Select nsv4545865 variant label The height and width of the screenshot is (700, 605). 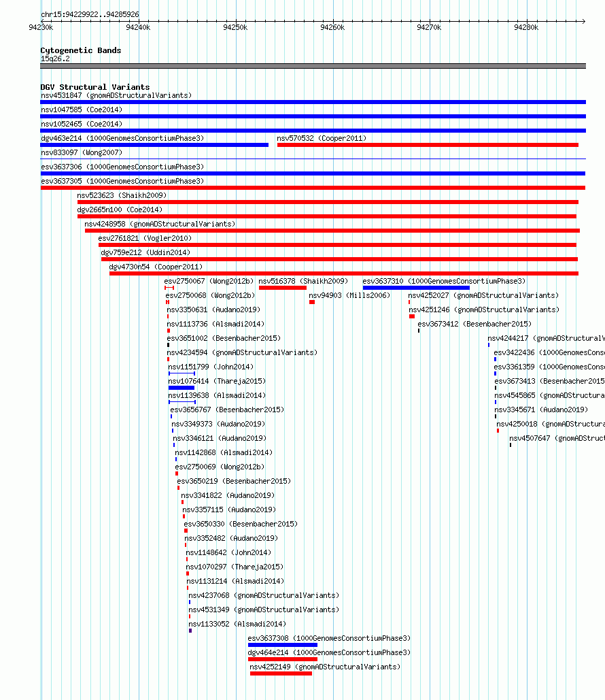tap(550, 395)
